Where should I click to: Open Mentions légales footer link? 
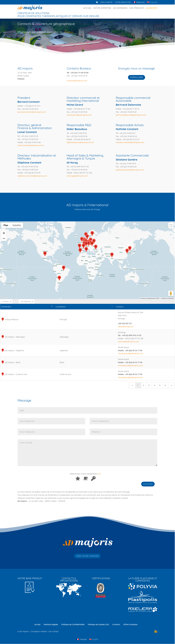51,624
